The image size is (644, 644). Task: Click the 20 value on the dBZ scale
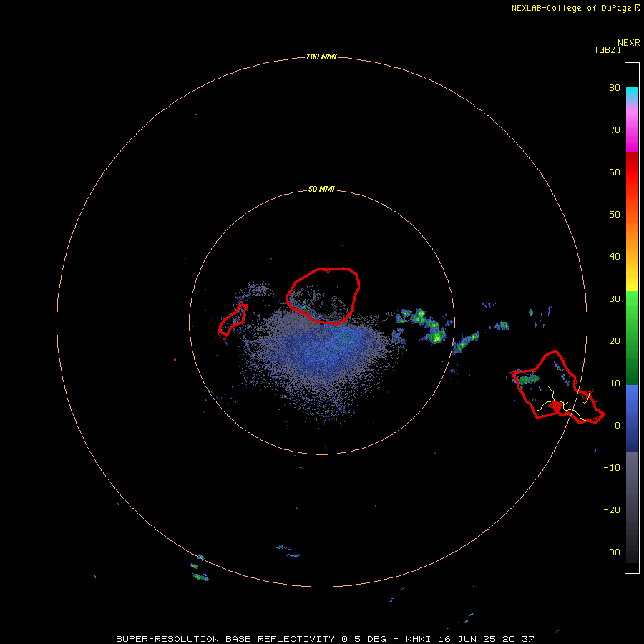click(x=615, y=341)
